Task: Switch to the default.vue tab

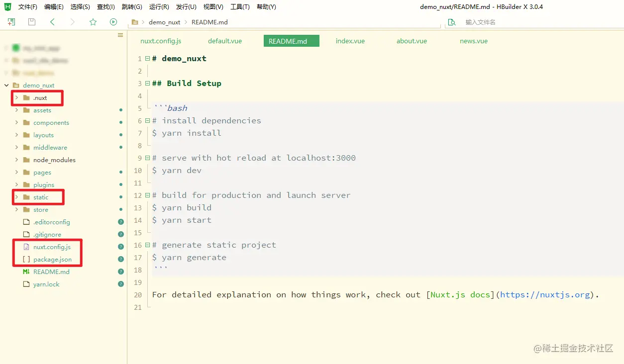Action: [x=225, y=41]
